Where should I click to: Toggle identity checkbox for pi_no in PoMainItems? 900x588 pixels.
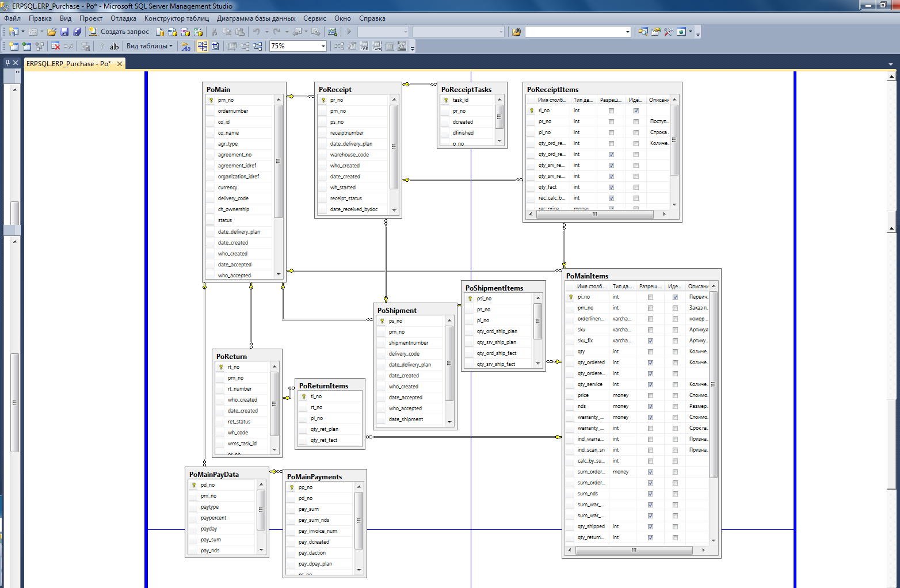coord(675,297)
